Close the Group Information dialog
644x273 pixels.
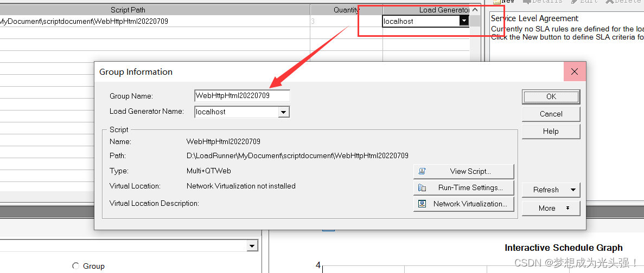click(574, 71)
